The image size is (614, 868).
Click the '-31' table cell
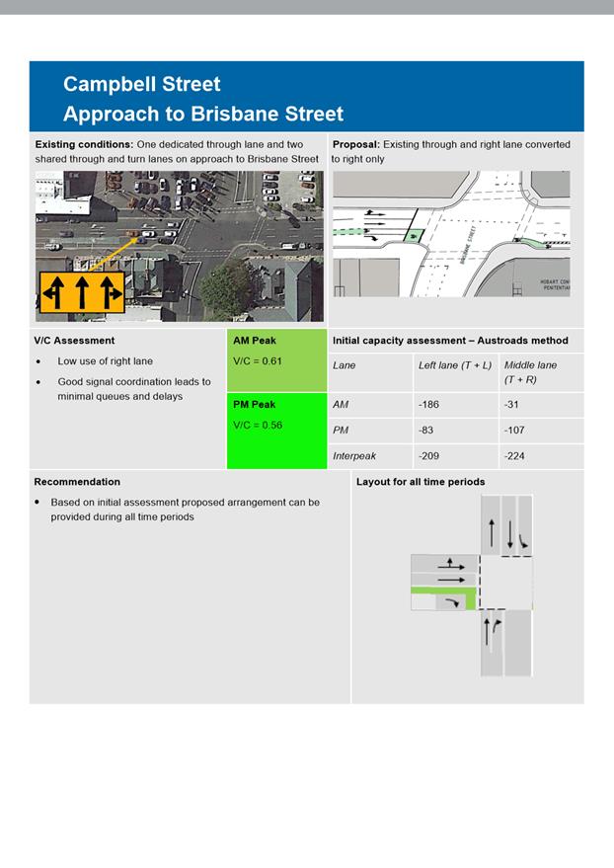tap(511, 405)
